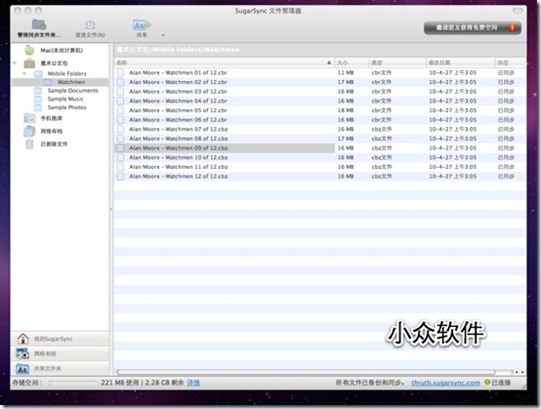This screenshot has height=409, width=541.
Task: Click file icon of Watchmen 12 row
Action: point(120,176)
